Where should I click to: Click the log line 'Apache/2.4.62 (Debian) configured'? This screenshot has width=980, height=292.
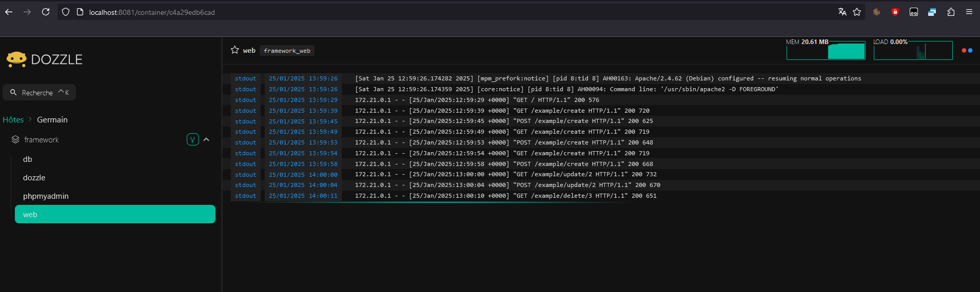[x=608, y=78]
